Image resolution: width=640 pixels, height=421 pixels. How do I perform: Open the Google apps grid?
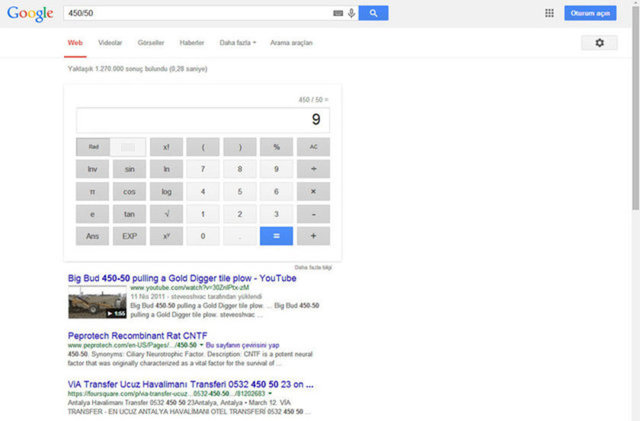coord(549,13)
